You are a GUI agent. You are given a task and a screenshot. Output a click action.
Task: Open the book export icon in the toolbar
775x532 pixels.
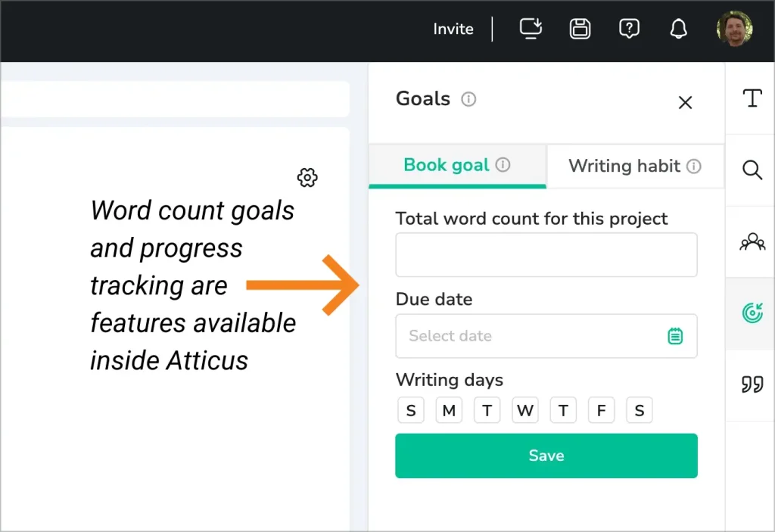[531, 29]
